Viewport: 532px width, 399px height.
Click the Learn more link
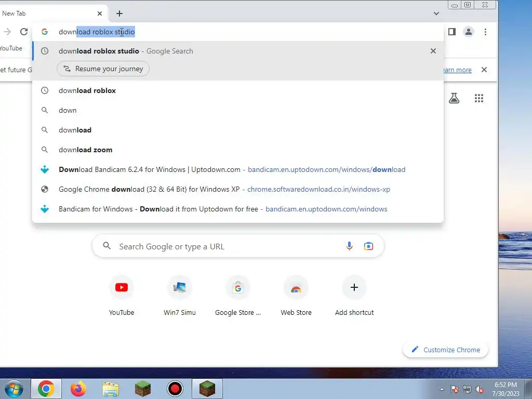coord(457,70)
